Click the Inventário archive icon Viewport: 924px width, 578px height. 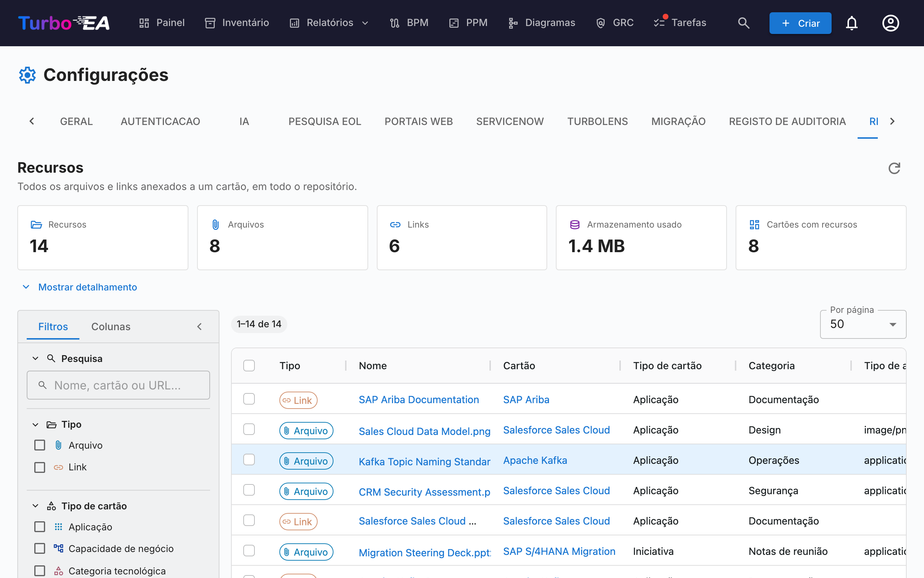tap(210, 23)
